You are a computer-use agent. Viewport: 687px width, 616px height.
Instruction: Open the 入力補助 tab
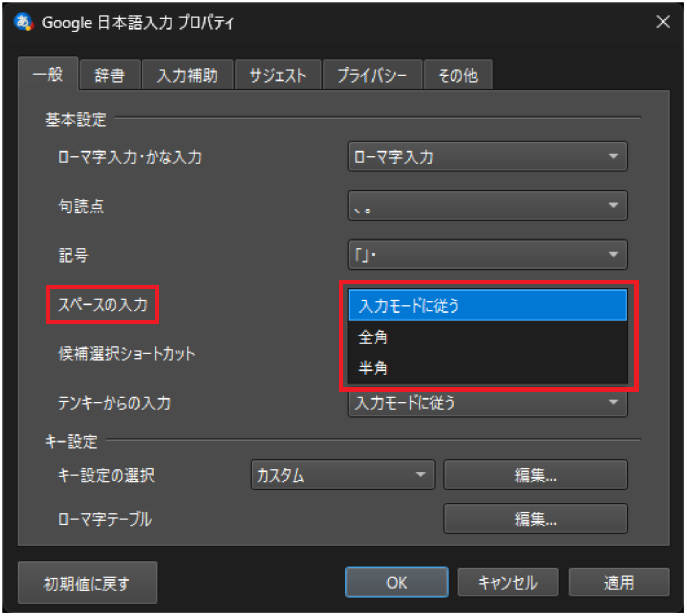pos(187,75)
